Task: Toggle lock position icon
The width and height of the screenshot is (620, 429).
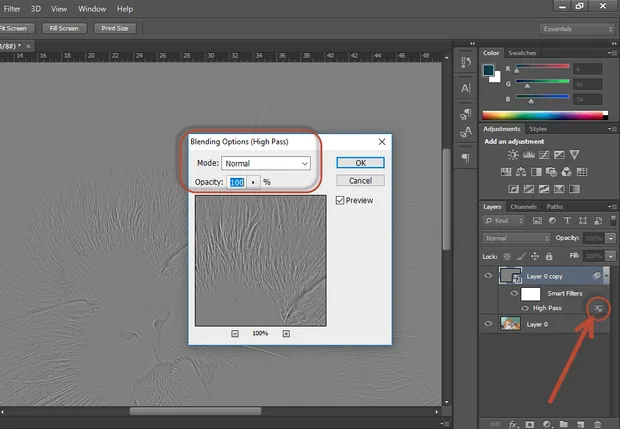Action: (x=535, y=257)
